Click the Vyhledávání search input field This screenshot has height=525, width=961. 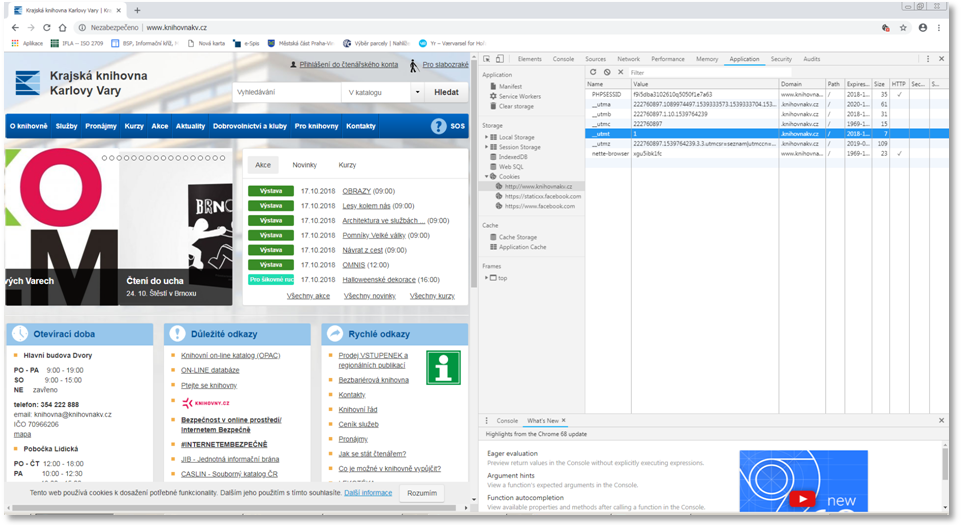tap(286, 93)
